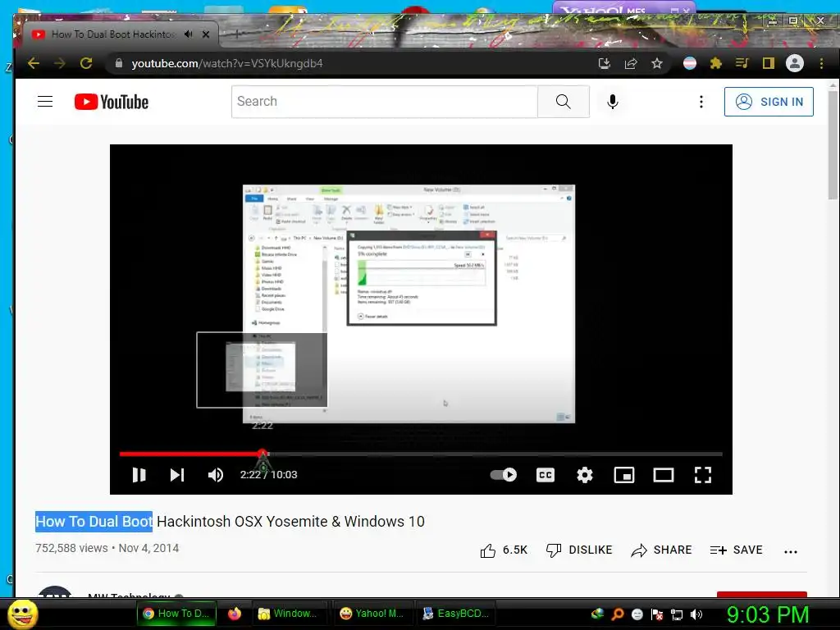Enable miniplayer mode
The image size is (840, 630).
(x=624, y=475)
